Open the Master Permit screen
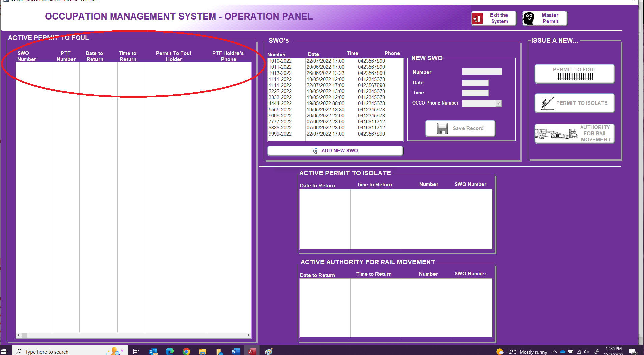The width and height of the screenshot is (644, 355). coord(545,18)
